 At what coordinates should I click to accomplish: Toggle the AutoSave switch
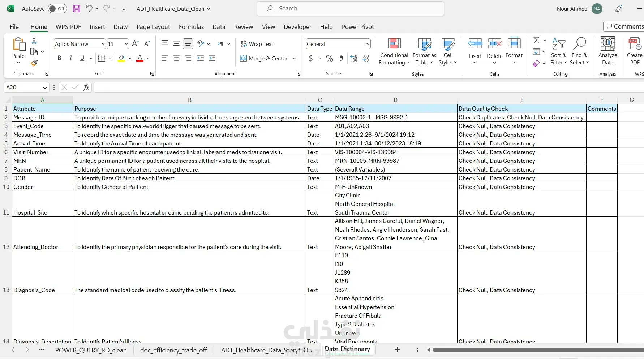coord(57,9)
